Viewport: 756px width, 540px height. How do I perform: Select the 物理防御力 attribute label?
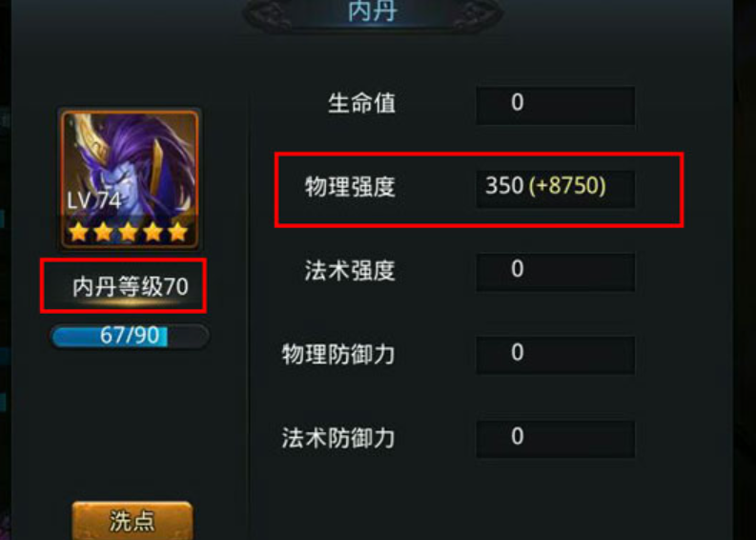click(338, 354)
